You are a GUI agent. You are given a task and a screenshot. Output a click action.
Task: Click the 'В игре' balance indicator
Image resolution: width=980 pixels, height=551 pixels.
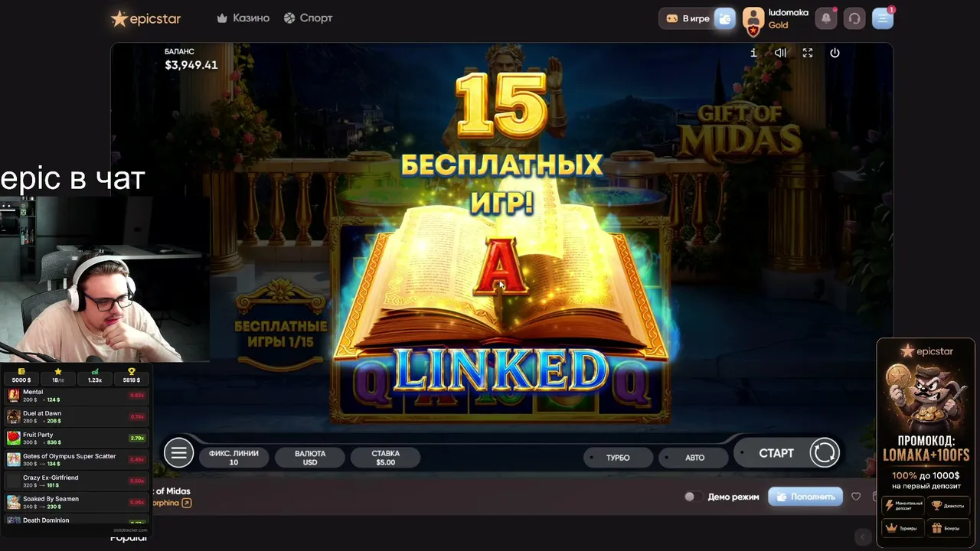(688, 18)
